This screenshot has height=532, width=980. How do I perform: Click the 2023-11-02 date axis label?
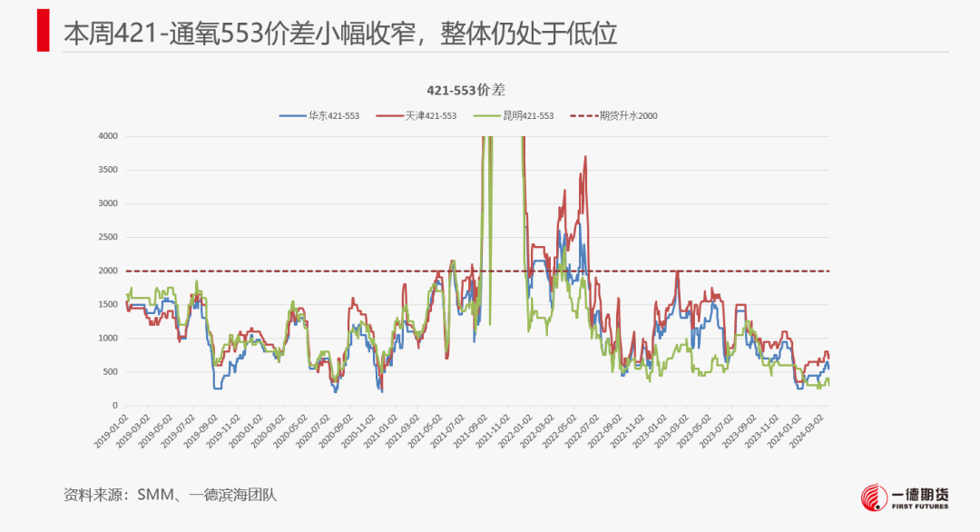pos(762,429)
